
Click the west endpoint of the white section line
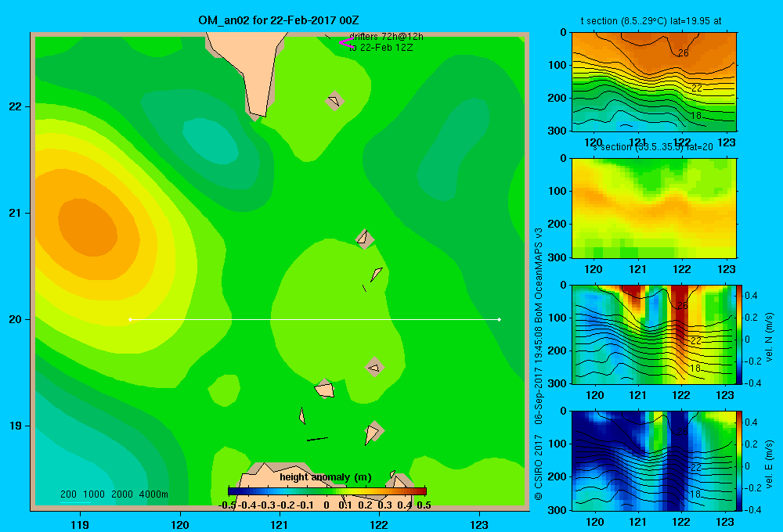tap(130, 319)
